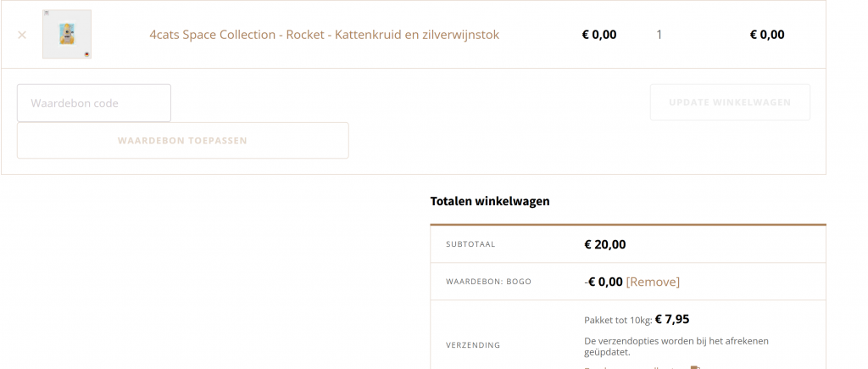Remove the BOGO coupon via [Remove] link

[x=653, y=282]
